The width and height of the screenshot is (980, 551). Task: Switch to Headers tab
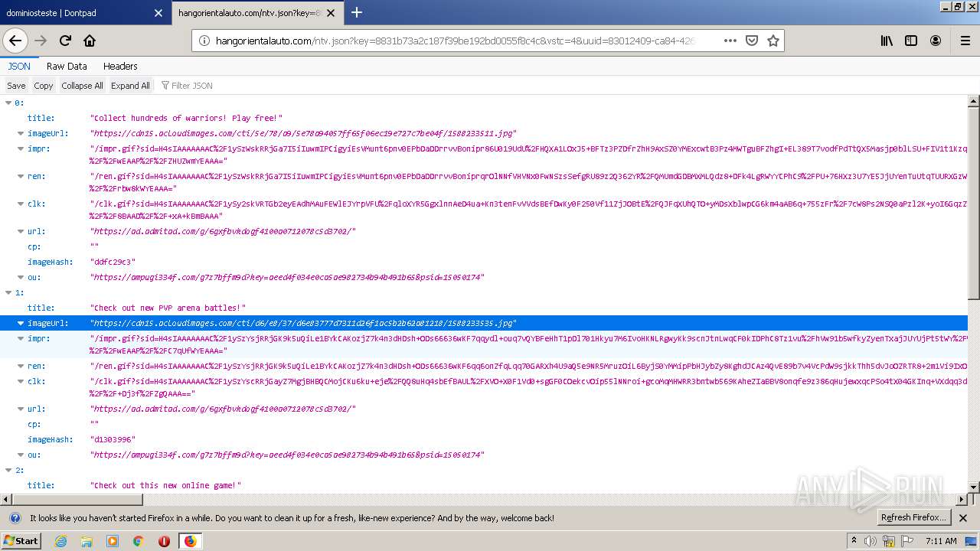[120, 67]
